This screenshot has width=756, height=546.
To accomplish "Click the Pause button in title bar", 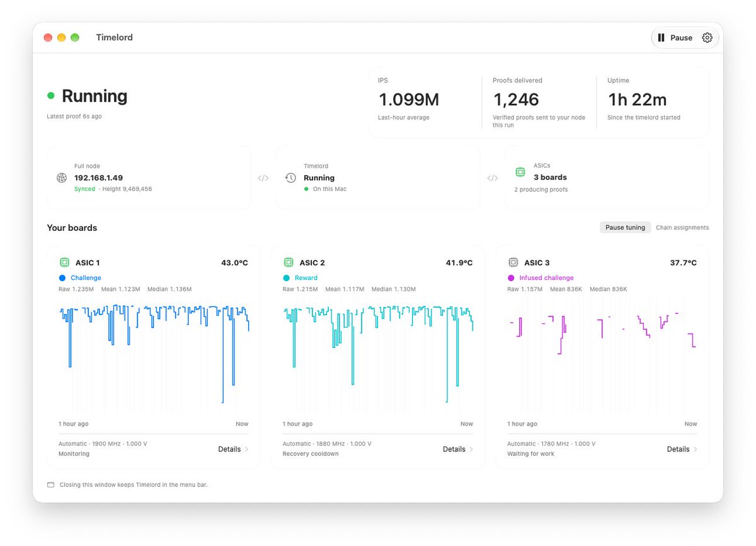I will [x=675, y=38].
